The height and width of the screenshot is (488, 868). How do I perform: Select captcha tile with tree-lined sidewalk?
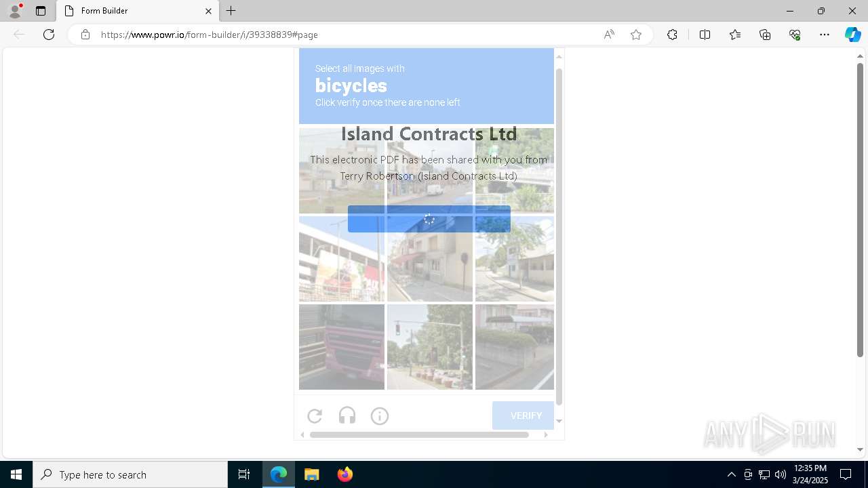point(515,259)
